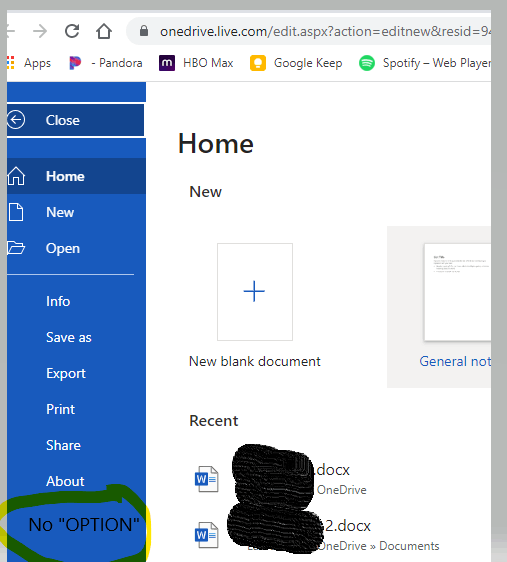Screen dimensions: 507x562
Task: Click the HBO Max bookmark icon
Action: (x=167, y=63)
